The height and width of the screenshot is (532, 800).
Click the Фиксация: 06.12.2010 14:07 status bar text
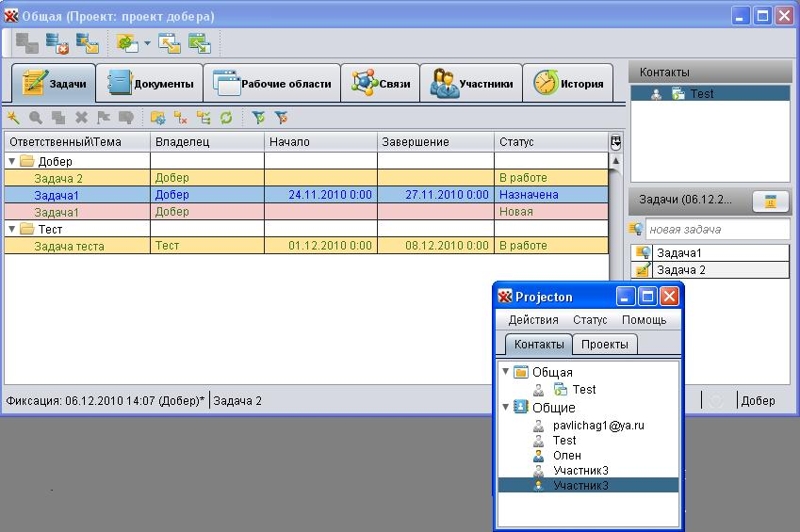(x=105, y=401)
